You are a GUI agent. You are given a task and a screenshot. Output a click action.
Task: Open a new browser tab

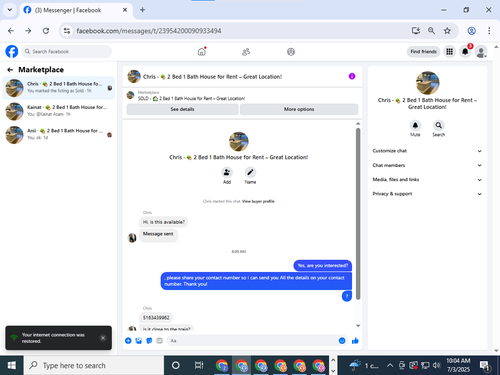142,10
